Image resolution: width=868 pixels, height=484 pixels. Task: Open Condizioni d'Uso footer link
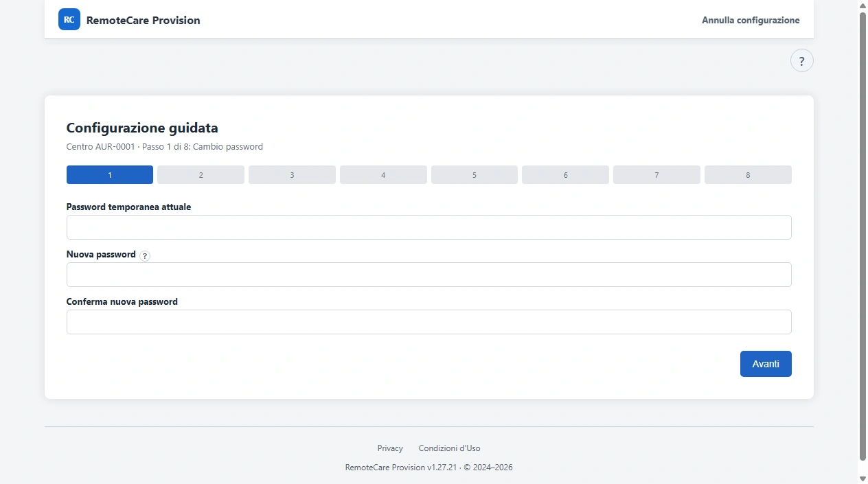pos(450,448)
